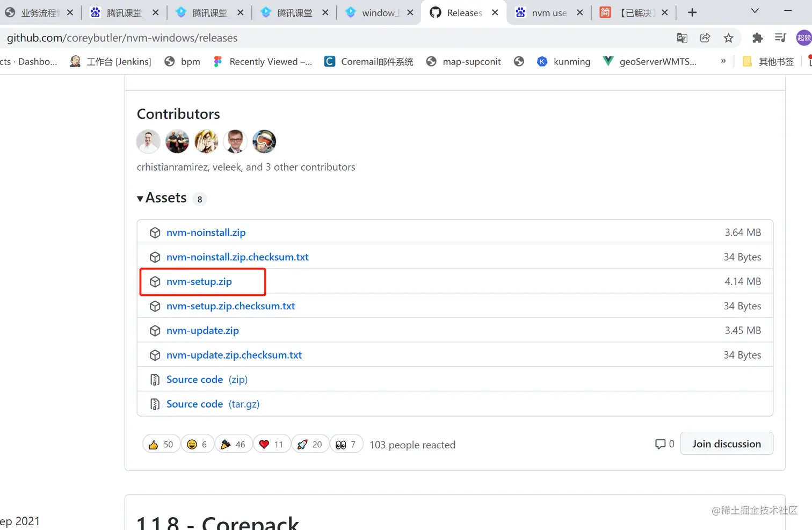
Task: Click the package icon beside nvm-setup.zip
Action: pos(155,282)
